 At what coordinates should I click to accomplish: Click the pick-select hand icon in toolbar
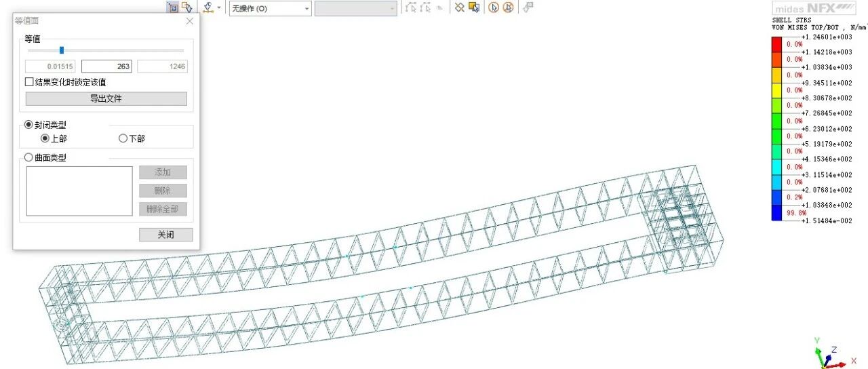(x=186, y=7)
